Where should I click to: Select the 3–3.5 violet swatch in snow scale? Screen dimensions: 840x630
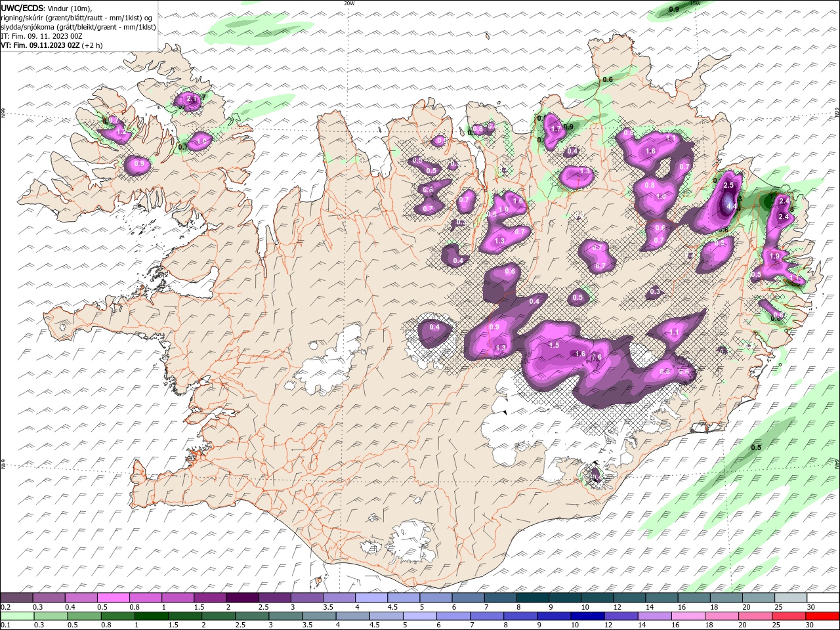pyautogui.click(x=306, y=598)
